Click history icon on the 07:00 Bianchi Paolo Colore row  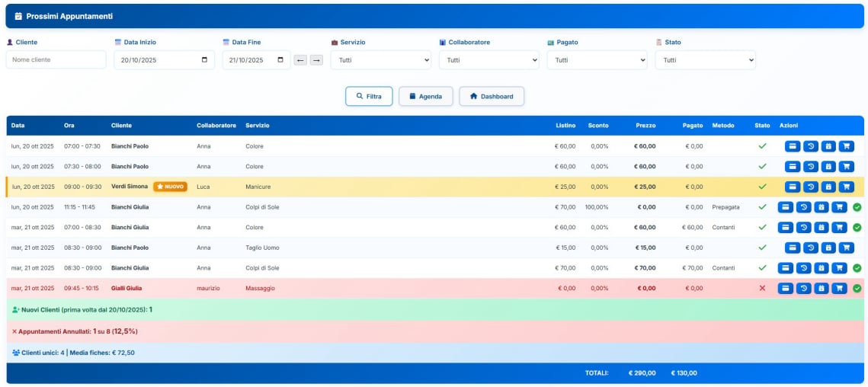810,146
